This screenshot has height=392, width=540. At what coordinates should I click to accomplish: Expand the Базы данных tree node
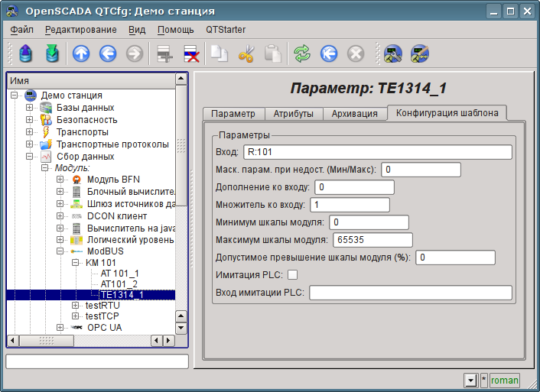pos(30,108)
